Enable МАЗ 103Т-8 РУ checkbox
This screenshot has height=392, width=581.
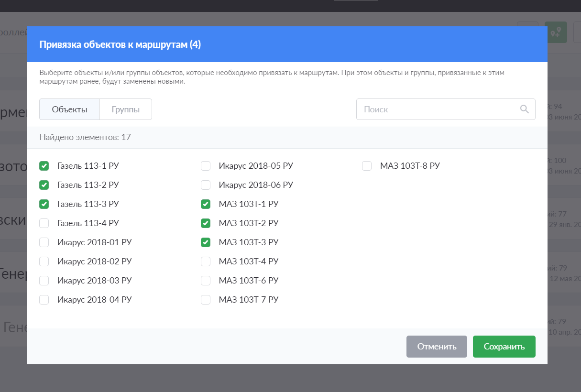[x=367, y=166]
